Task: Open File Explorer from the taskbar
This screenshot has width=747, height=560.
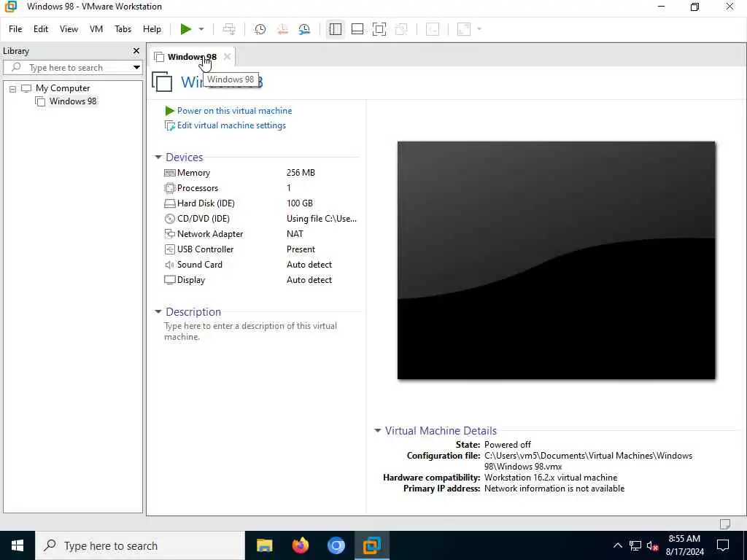Action: tap(264, 545)
